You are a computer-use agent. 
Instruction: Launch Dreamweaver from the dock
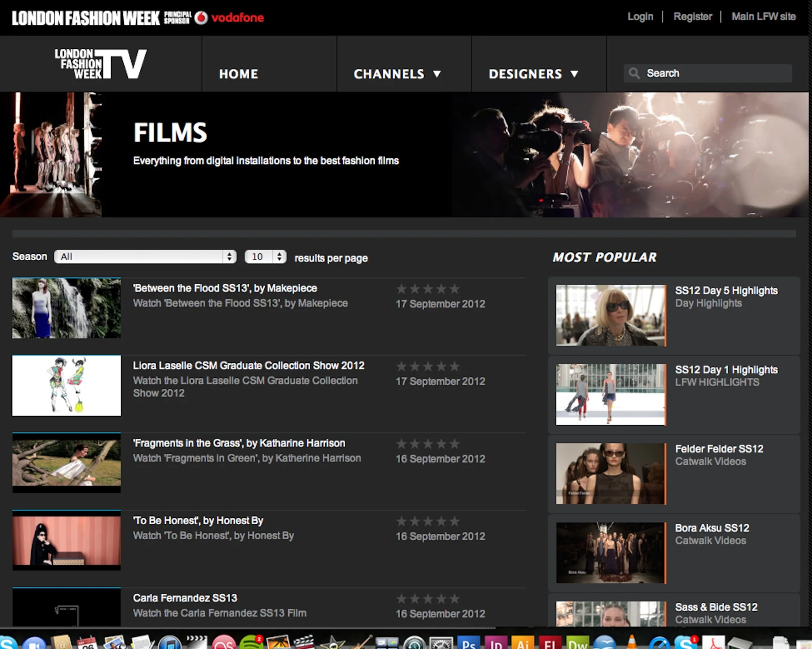[x=577, y=643]
